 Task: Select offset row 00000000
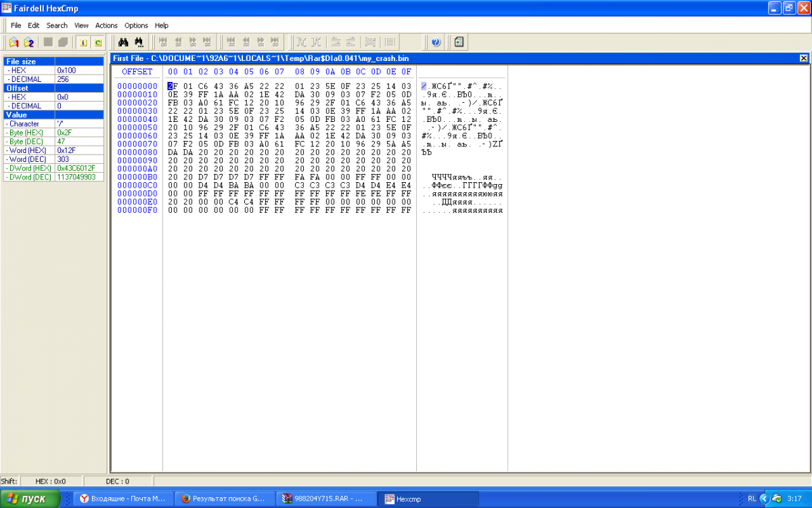(x=137, y=86)
